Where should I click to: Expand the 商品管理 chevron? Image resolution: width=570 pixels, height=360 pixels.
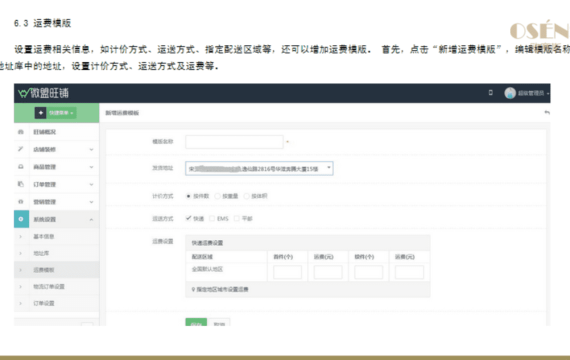[x=91, y=167]
